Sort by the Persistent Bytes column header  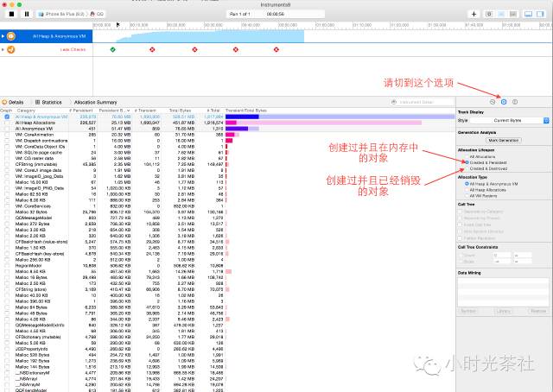click(x=115, y=111)
